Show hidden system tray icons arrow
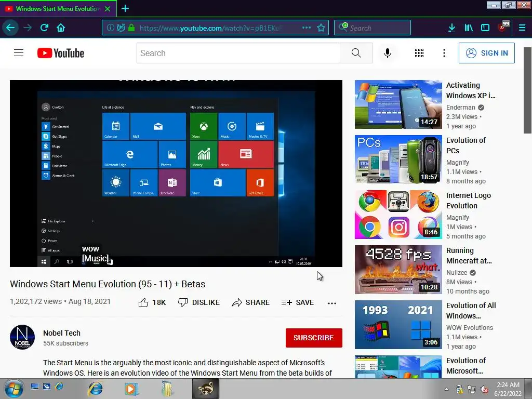The height and width of the screenshot is (399, 532). tap(446, 390)
